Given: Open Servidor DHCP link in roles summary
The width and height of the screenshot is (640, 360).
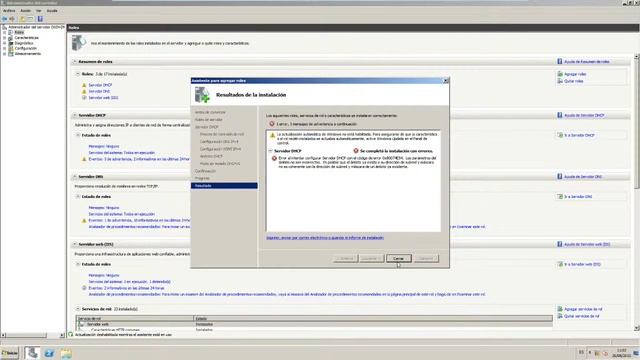Looking at the screenshot, I should [x=100, y=85].
